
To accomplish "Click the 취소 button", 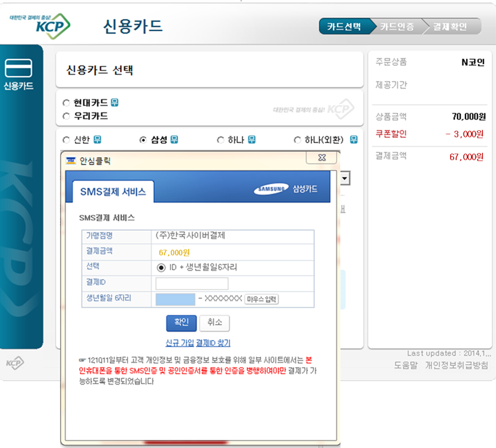I will click(215, 323).
